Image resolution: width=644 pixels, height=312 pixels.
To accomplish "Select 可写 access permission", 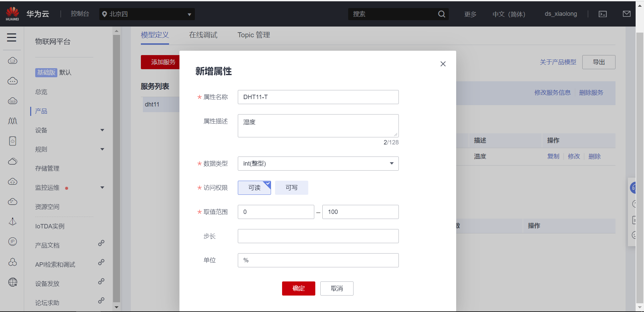I will tap(291, 188).
